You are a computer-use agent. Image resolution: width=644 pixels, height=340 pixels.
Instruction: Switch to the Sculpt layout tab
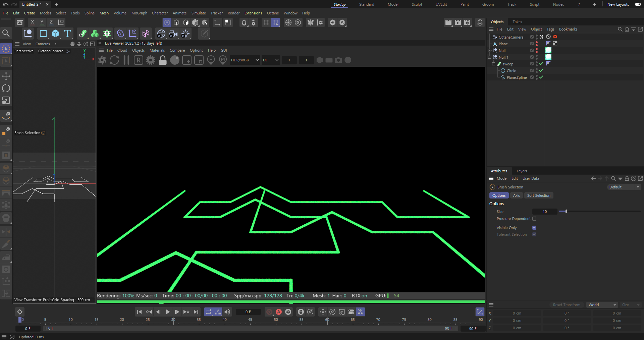417,4
